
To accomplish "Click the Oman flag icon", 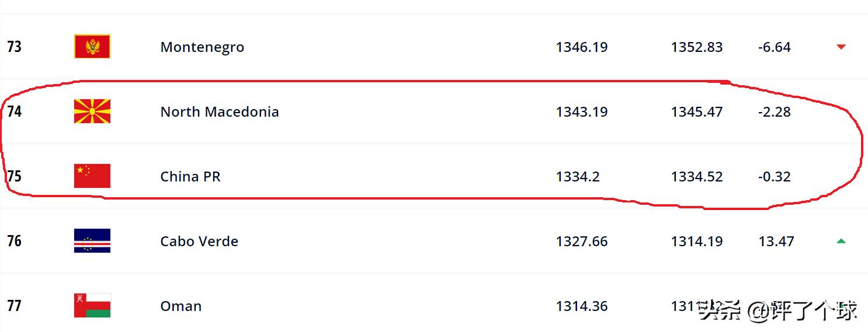I will [92, 306].
